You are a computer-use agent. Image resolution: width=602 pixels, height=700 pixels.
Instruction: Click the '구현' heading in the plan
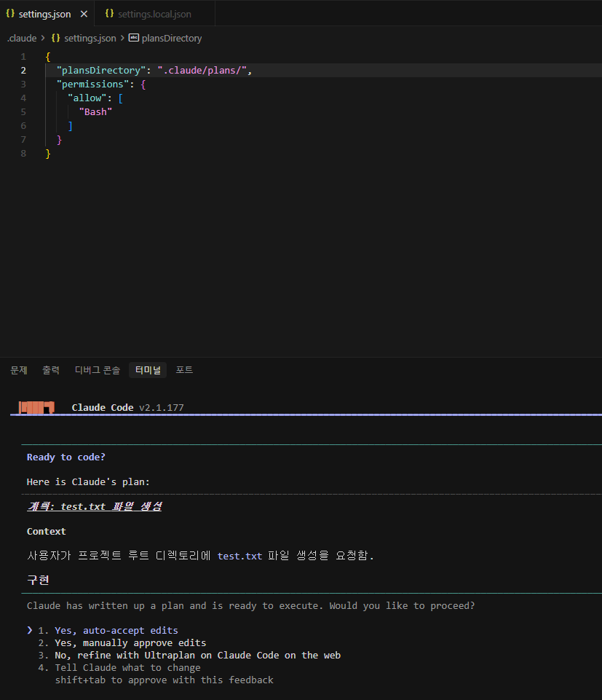[38, 581]
